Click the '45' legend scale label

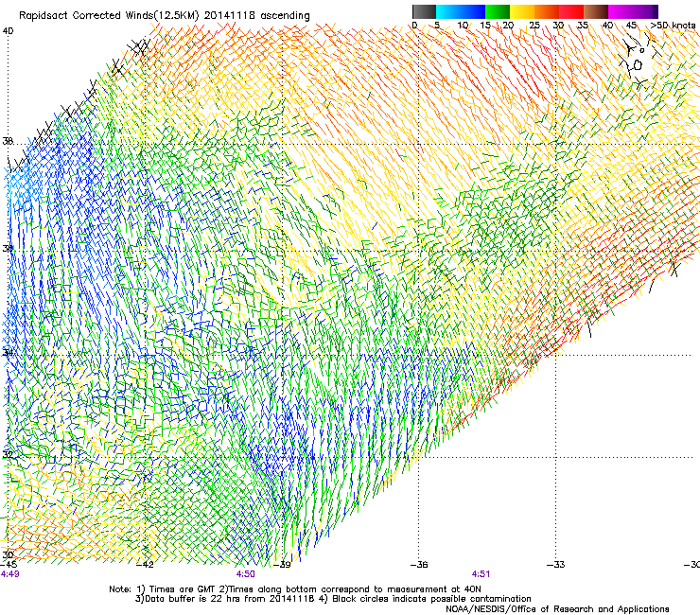pyautogui.click(x=631, y=26)
